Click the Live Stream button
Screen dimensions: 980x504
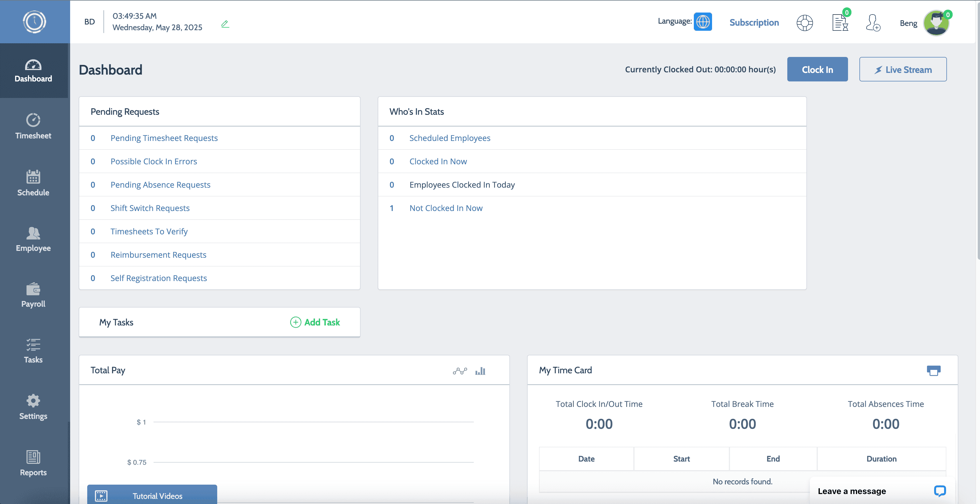tap(903, 69)
